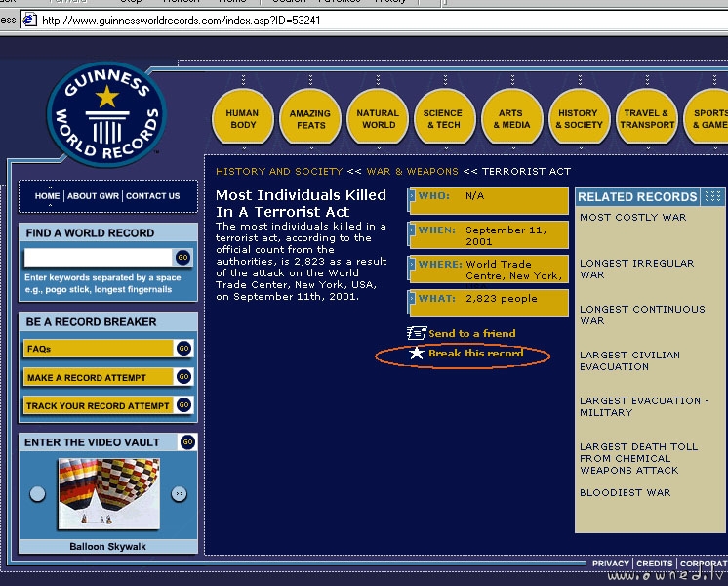This screenshot has width=728, height=586.
Task: Click the Privacy footer link
Action: (611, 564)
